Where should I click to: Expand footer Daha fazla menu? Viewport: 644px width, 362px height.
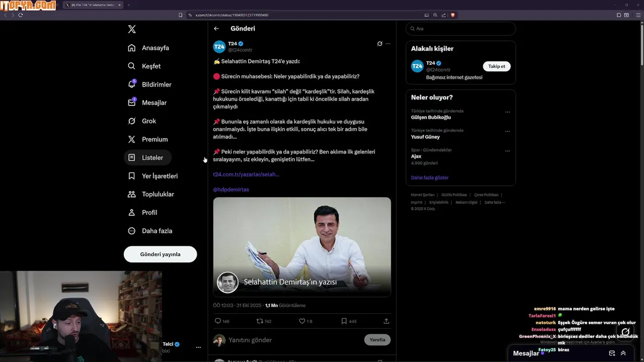point(495,203)
